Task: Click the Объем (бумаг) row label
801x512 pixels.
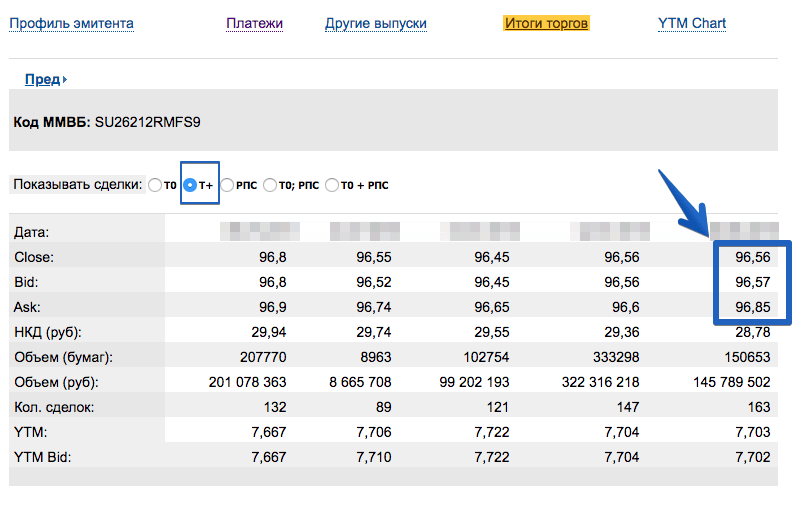Action: click(x=63, y=358)
